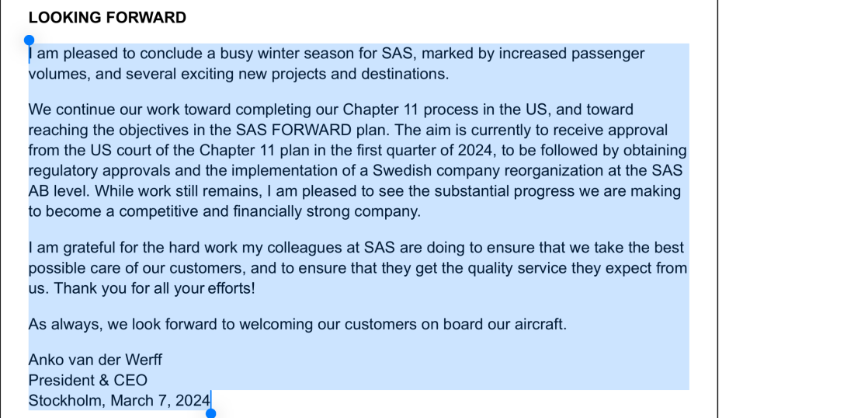868x418 pixels.
Task: Click the blank margin right of the page
Action: 792,210
